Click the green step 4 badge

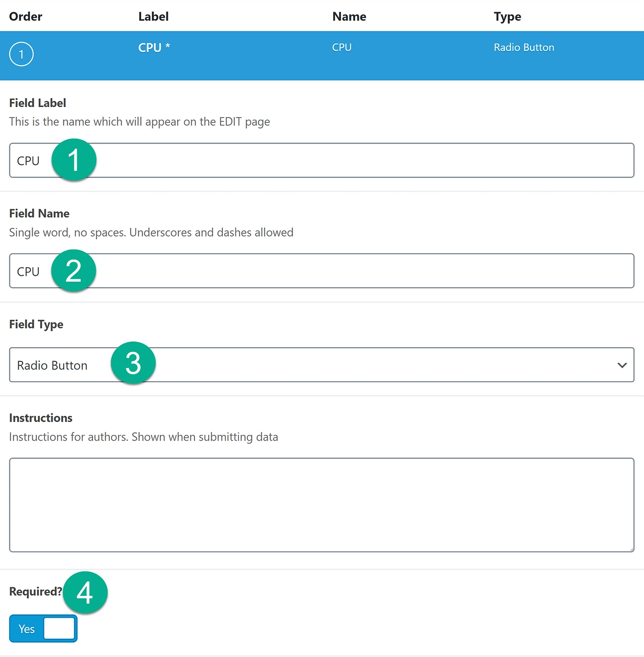(x=85, y=593)
